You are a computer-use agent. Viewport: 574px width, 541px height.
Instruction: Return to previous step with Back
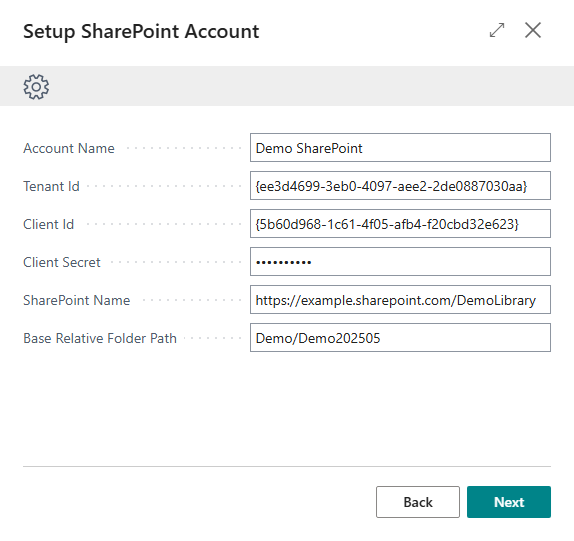(x=418, y=502)
